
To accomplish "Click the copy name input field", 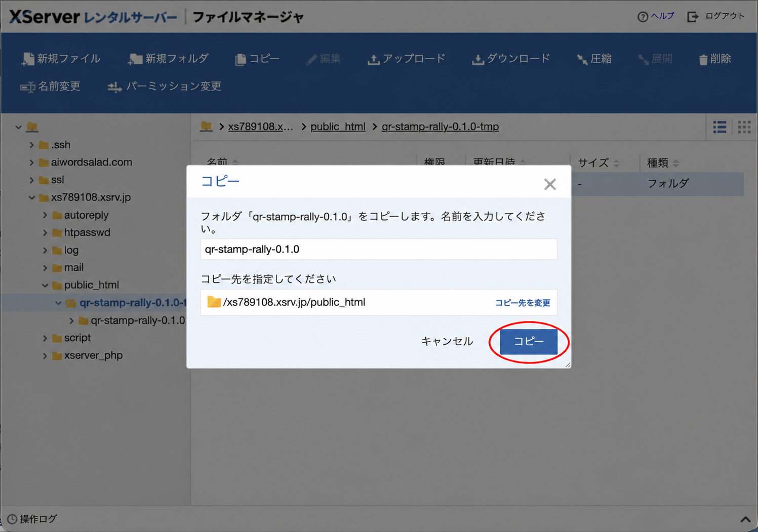I will point(379,249).
